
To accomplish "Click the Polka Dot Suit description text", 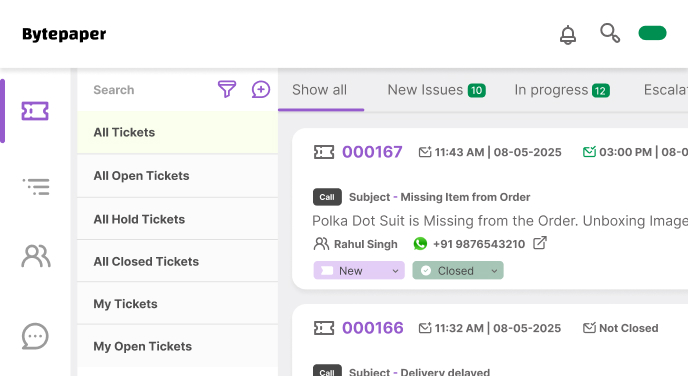I will click(500, 221).
